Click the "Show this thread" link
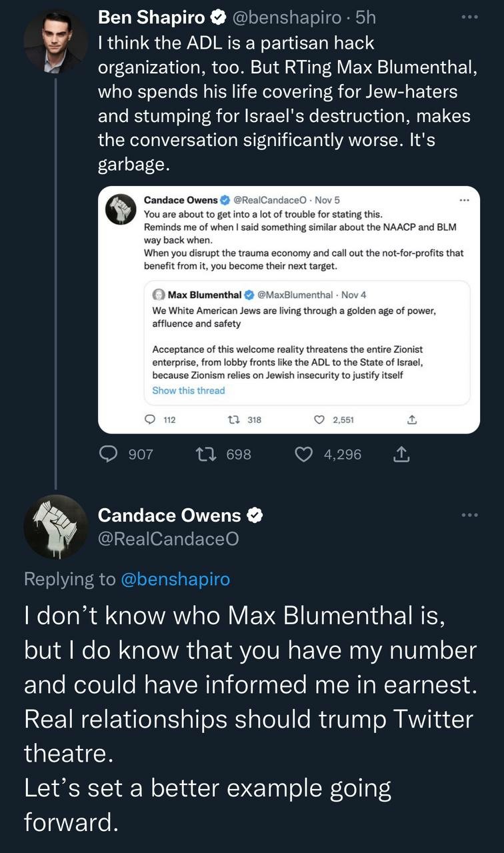This screenshot has height=853, width=504. point(188,391)
